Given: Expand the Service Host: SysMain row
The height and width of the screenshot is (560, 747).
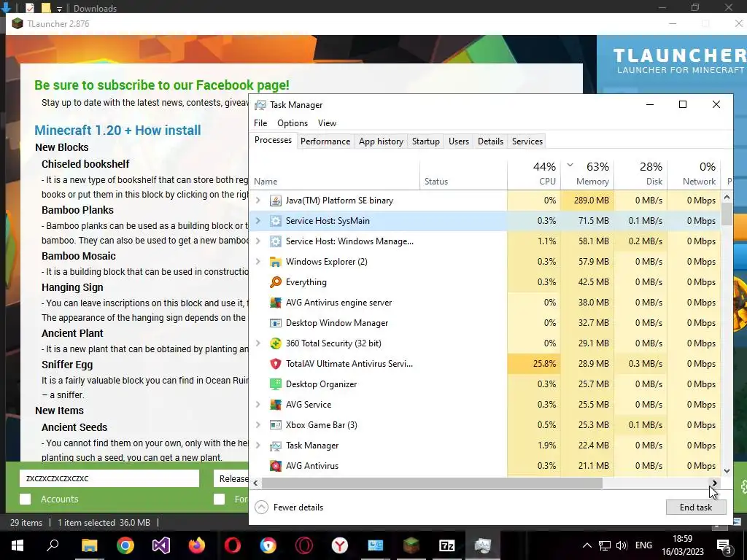Looking at the screenshot, I should tap(258, 221).
